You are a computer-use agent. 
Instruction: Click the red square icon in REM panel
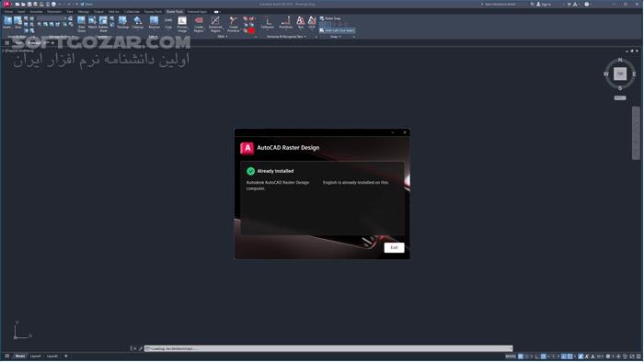(x=251, y=30)
